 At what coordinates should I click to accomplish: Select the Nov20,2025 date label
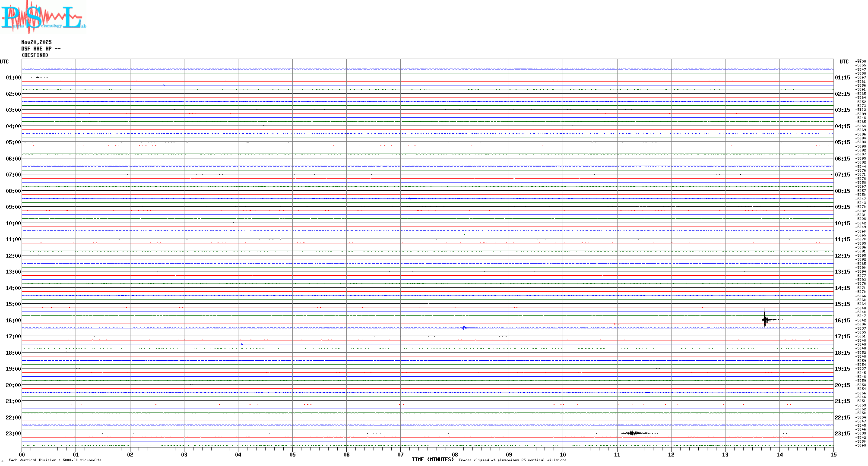(x=36, y=42)
